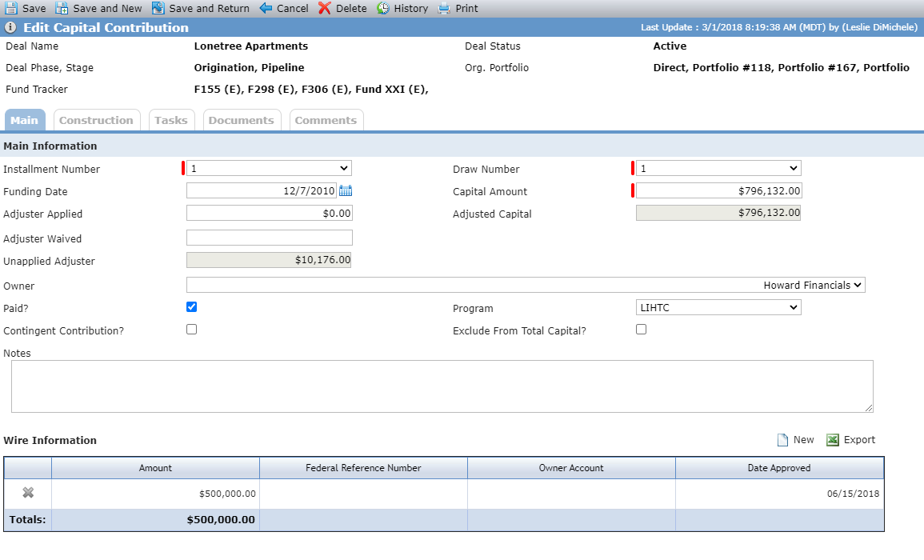Open the Documents tab
The image size is (924, 560).
(x=242, y=120)
